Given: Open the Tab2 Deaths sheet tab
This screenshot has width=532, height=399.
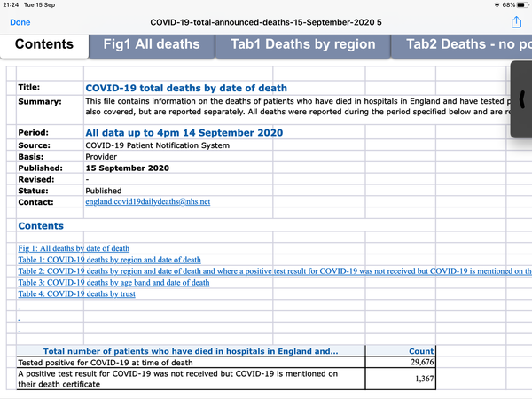Looking at the screenshot, I should pos(462,44).
